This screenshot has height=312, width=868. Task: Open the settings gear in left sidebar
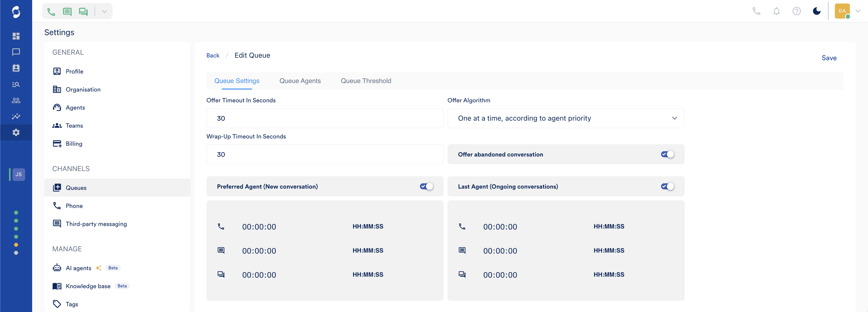[x=16, y=132]
